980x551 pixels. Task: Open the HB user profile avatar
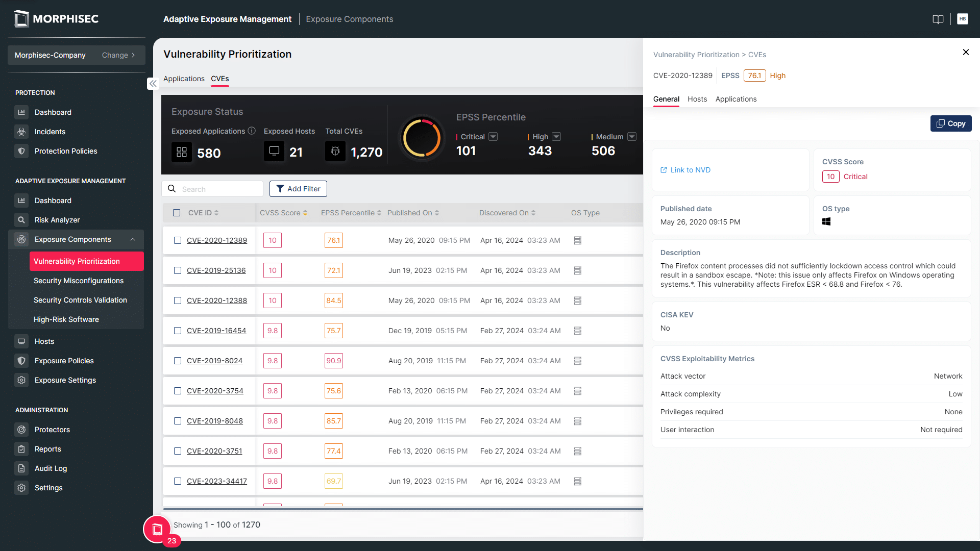click(x=963, y=19)
